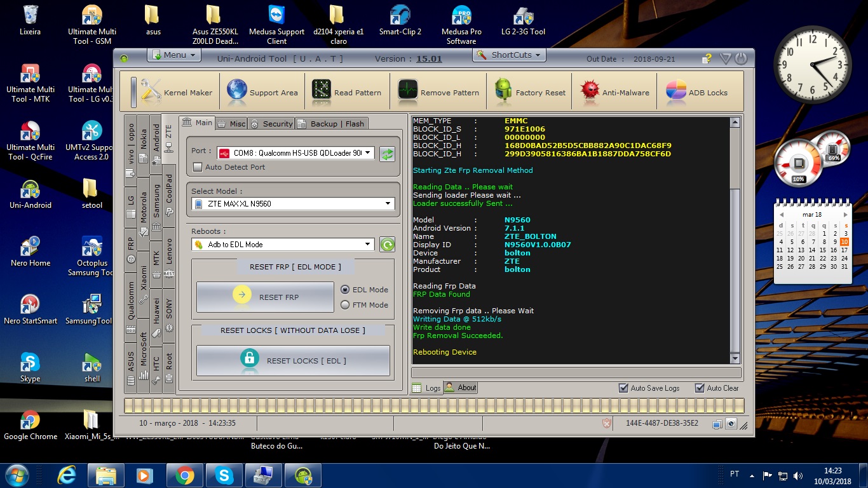Screen dimensions: 868x488
Task: Run the Factory Reset tool
Action: point(529,92)
